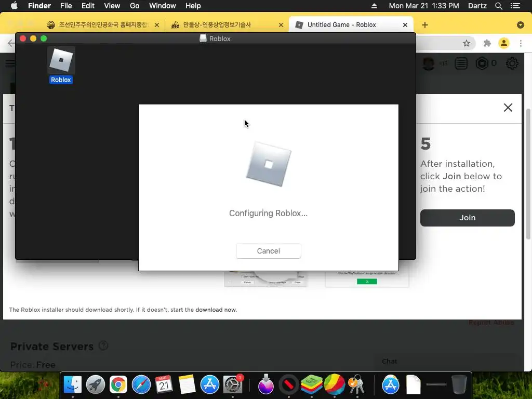The image size is (532, 399).
Task: Open the Robux balance icon
Action: coord(482,63)
